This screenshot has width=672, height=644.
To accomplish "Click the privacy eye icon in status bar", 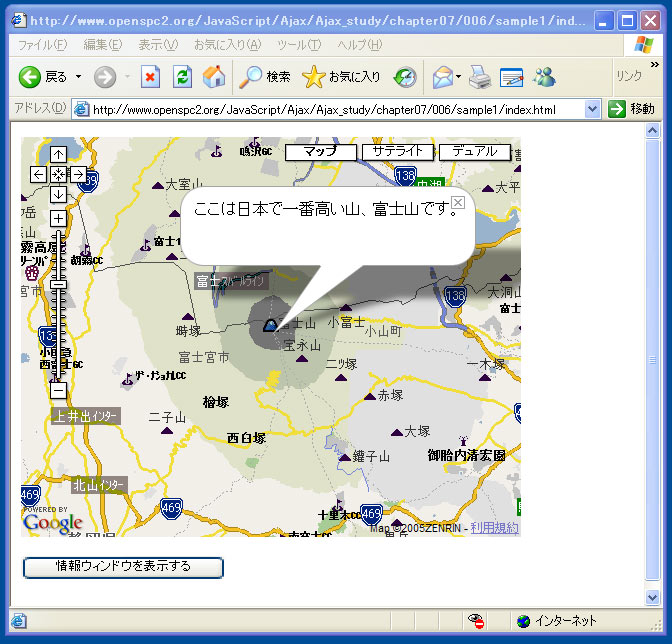I will tap(476, 620).
